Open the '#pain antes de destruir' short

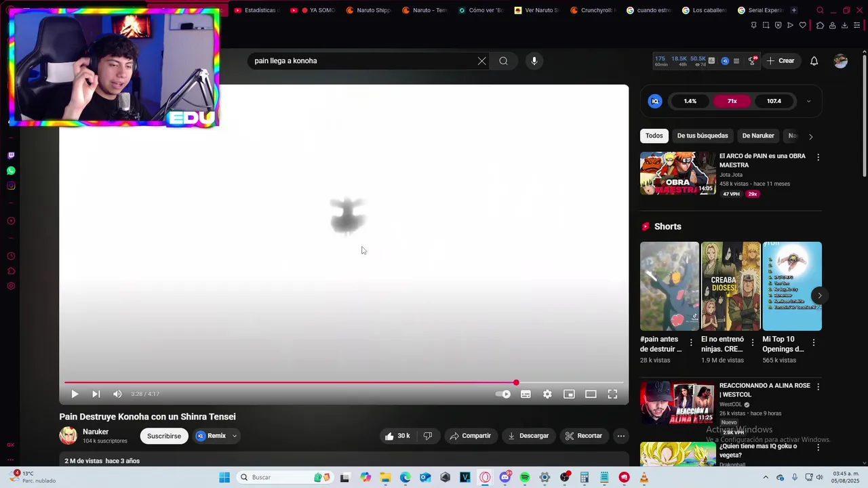pyautogui.click(x=669, y=286)
